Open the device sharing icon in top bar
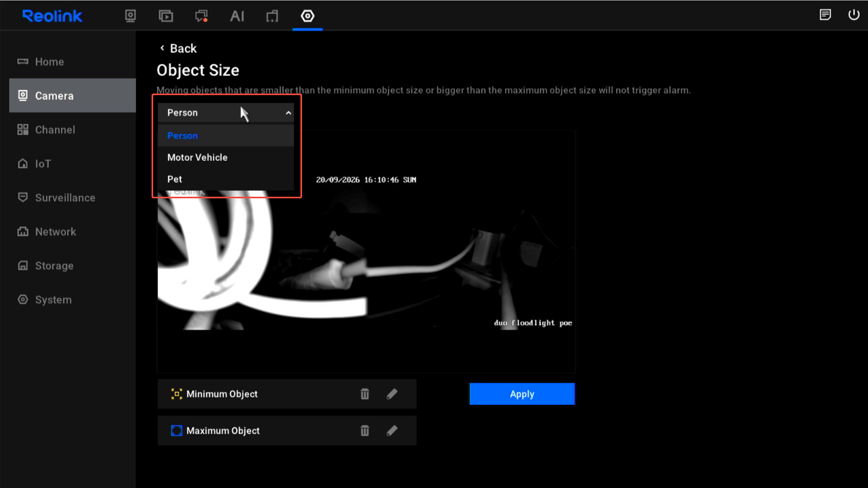This screenshot has height=488, width=868. click(x=272, y=16)
